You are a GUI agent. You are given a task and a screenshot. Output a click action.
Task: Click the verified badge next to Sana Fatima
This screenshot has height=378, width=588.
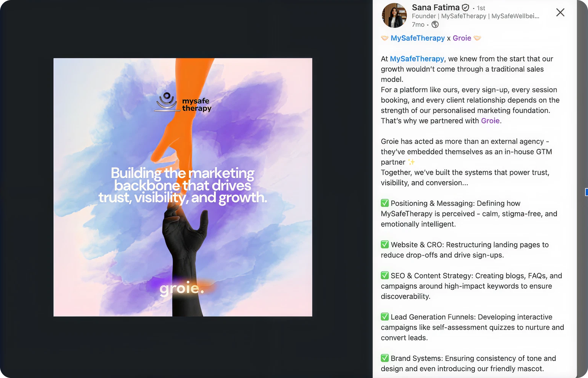465,8
